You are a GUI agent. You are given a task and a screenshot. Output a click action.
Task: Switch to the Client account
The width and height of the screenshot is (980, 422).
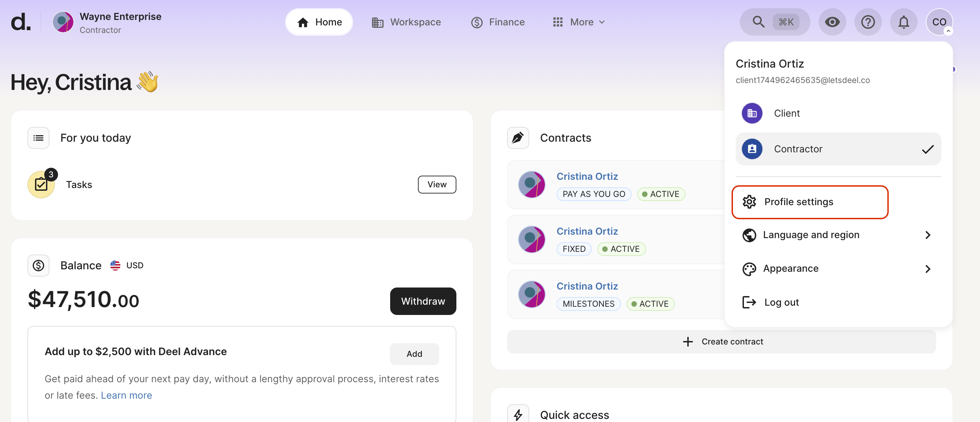786,113
